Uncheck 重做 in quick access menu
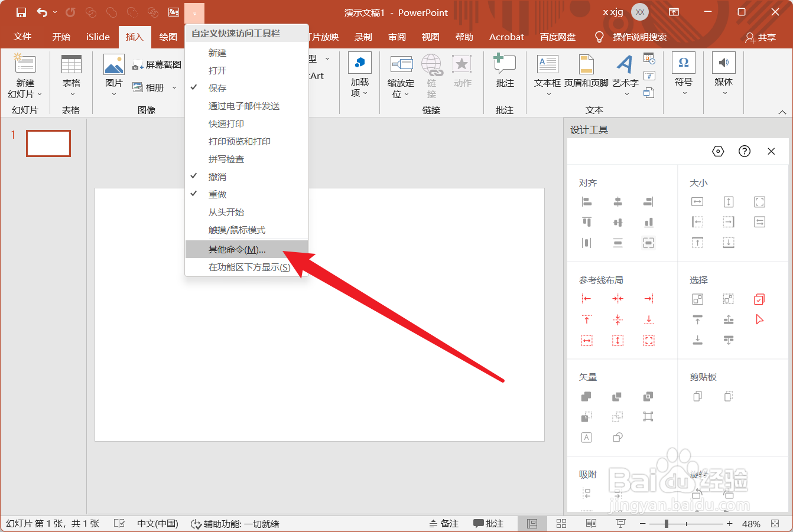The width and height of the screenshot is (793, 532). coord(247,194)
